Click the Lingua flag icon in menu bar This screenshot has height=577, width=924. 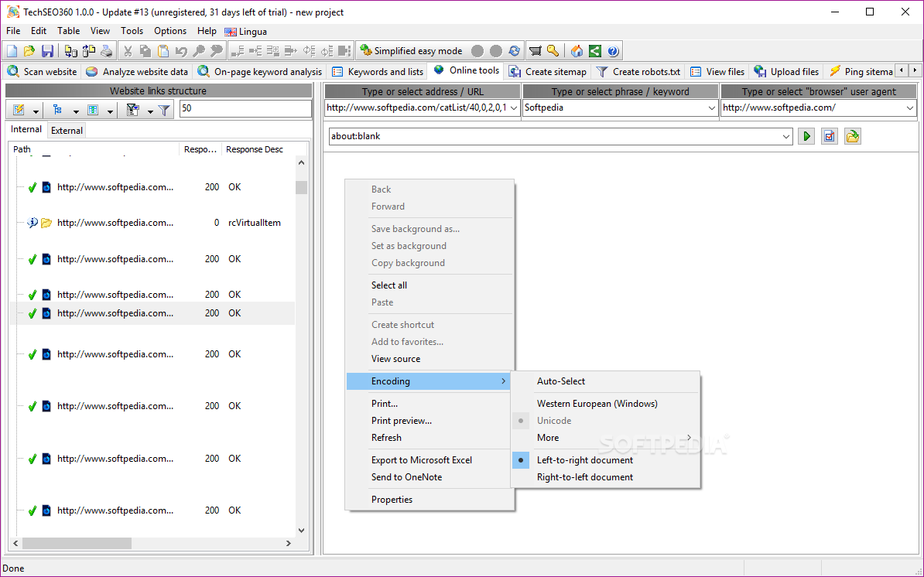pyautogui.click(x=231, y=32)
